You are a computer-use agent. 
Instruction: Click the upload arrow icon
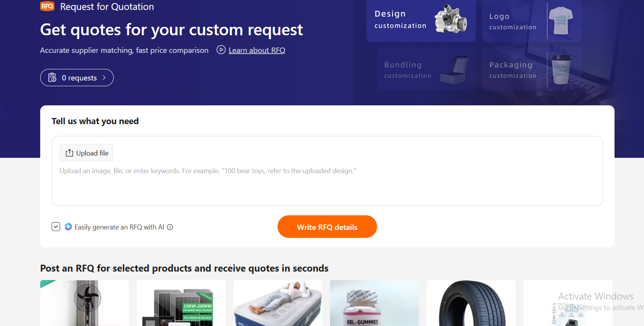coord(69,153)
